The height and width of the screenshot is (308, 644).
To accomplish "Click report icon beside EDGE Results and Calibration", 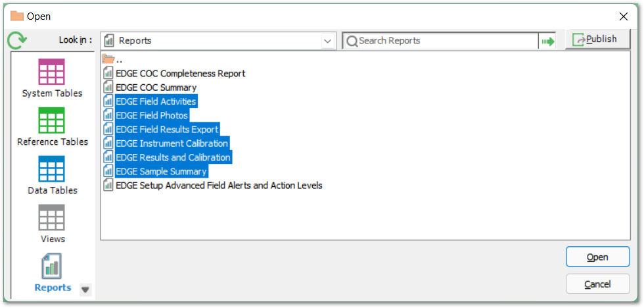I will [108, 157].
